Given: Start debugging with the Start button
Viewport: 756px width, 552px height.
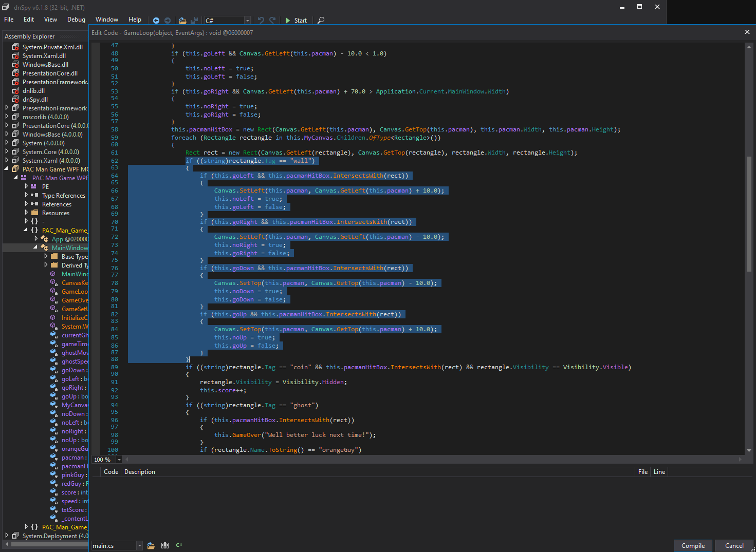Looking at the screenshot, I should click(x=296, y=21).
